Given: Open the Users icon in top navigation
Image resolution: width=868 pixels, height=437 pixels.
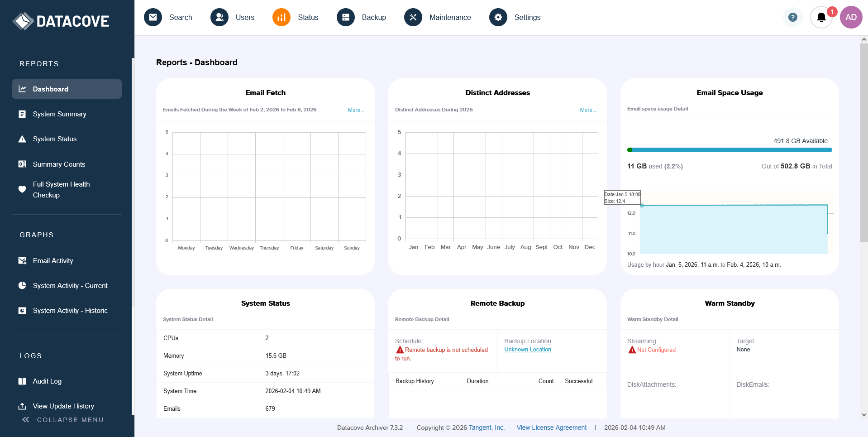Looking at the screenshot, I should [x=219, y=17].
